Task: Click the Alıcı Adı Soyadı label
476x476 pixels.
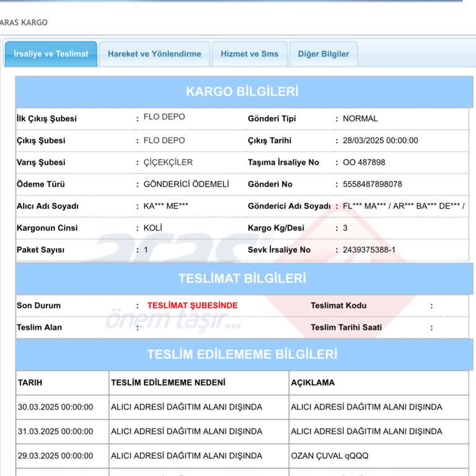Action: pyautogui.click(x=48, y=206)
